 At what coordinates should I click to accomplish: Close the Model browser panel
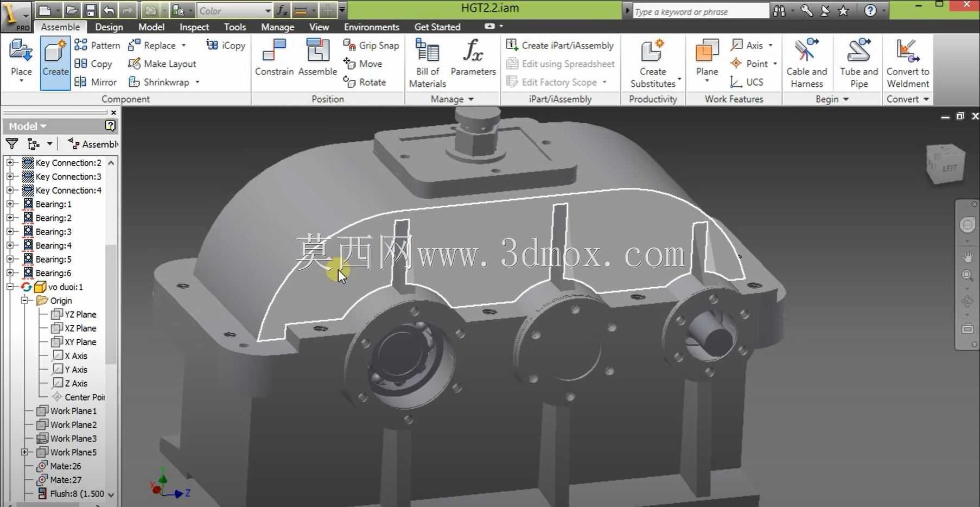pyautogui.click(x=113, y=112)
